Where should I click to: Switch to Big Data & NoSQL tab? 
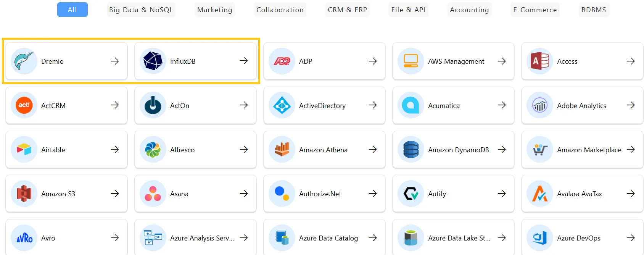point(141,10)
